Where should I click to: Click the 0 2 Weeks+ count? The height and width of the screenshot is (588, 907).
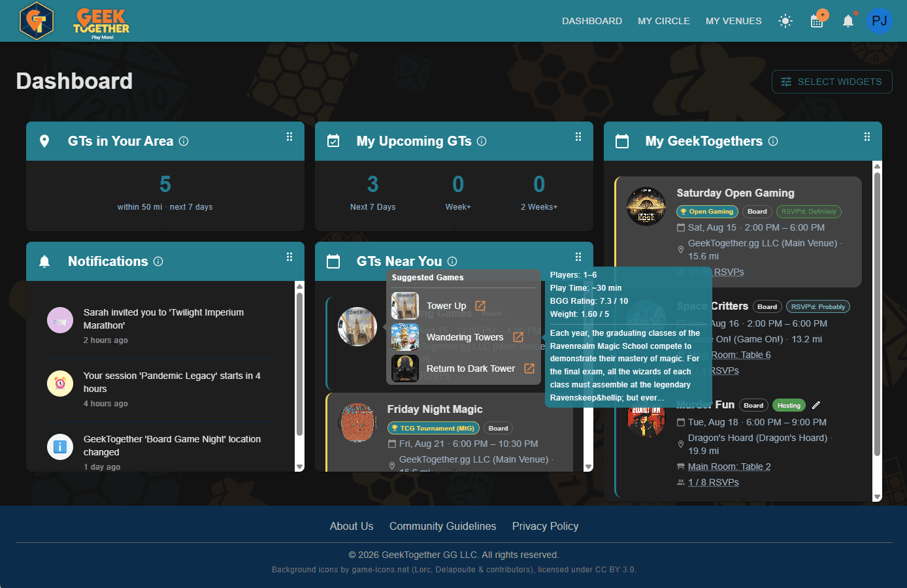click(539, 184)
